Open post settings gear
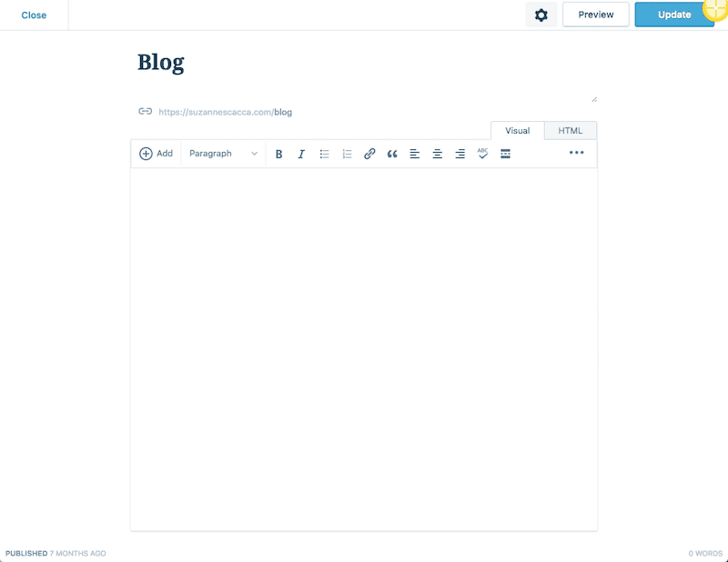The height and width of the screenshot is (562, 728). [541, 15]
